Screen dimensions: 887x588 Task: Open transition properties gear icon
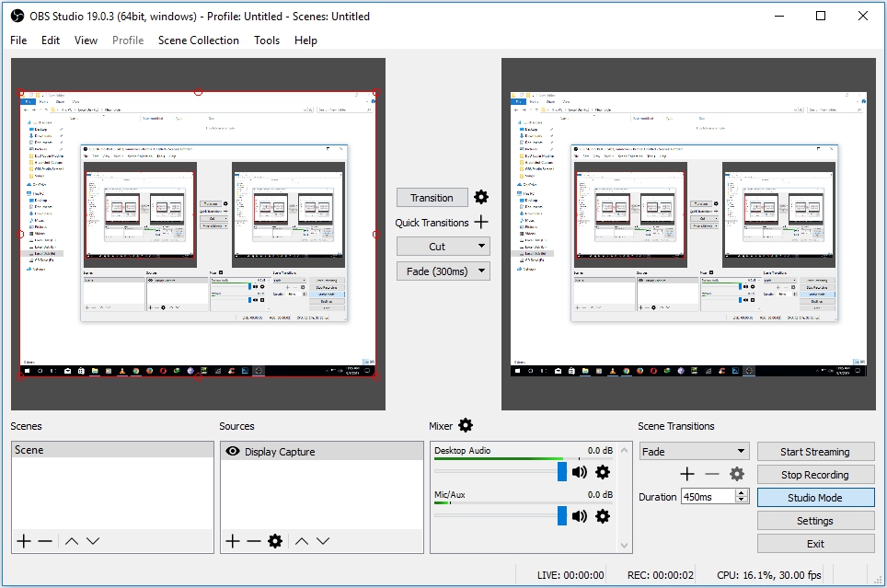coord(480,197)
